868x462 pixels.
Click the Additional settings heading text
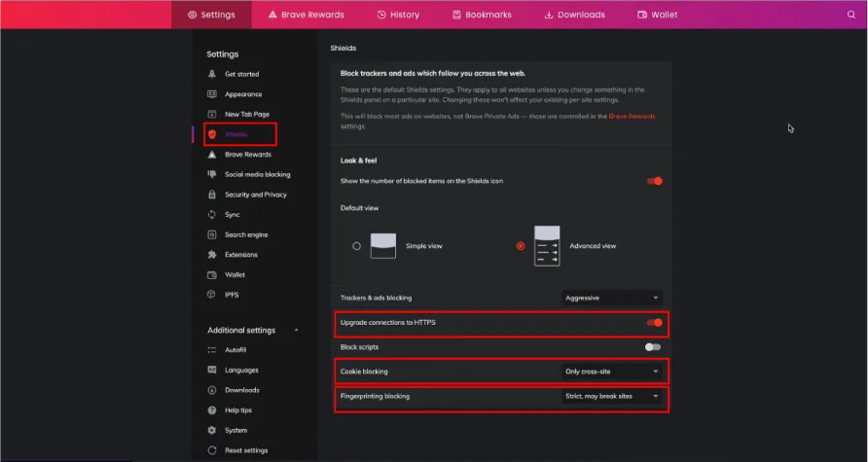pyautogui.click(x=241, y=331)
